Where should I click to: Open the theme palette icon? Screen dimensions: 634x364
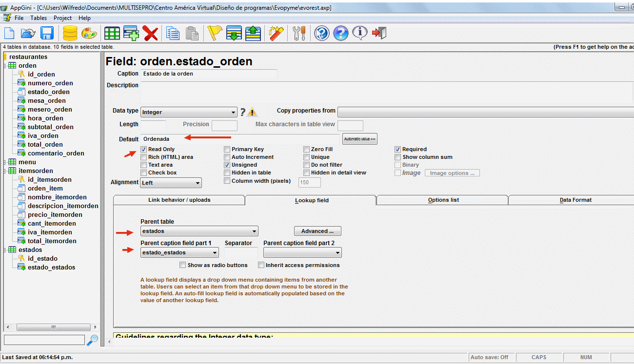coord(89,33)
